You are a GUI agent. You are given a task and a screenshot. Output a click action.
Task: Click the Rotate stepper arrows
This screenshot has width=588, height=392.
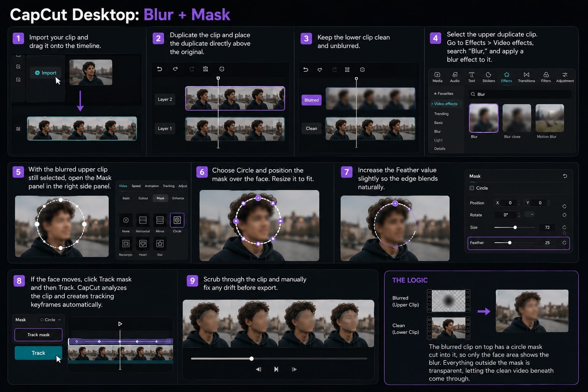519,215
